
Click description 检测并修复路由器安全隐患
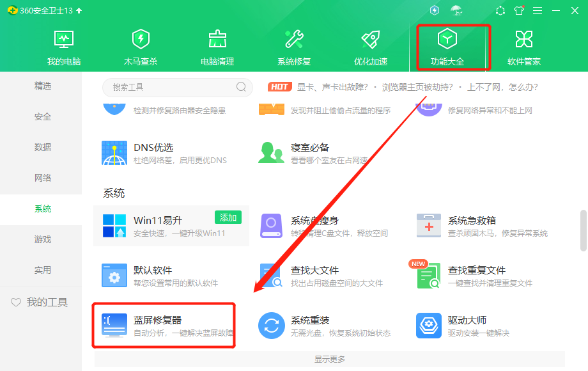click(180, 110)
